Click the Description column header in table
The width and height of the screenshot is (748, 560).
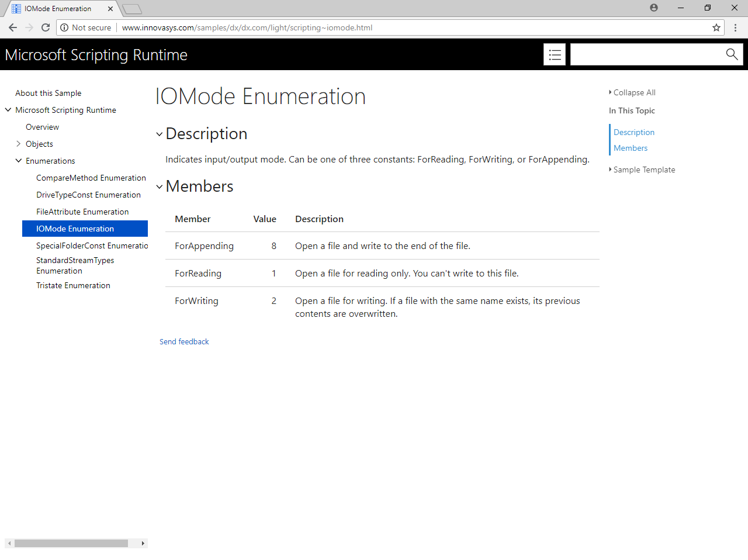[319, 219]
